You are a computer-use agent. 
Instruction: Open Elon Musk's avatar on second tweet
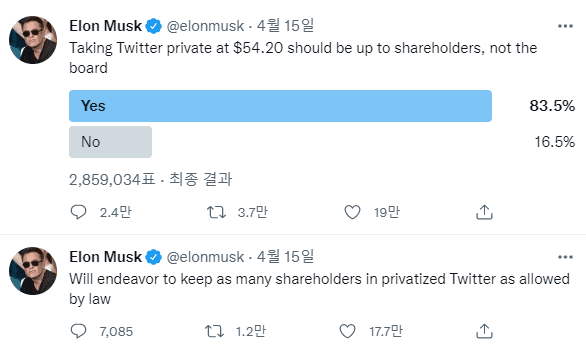click(x=33, y=271)
